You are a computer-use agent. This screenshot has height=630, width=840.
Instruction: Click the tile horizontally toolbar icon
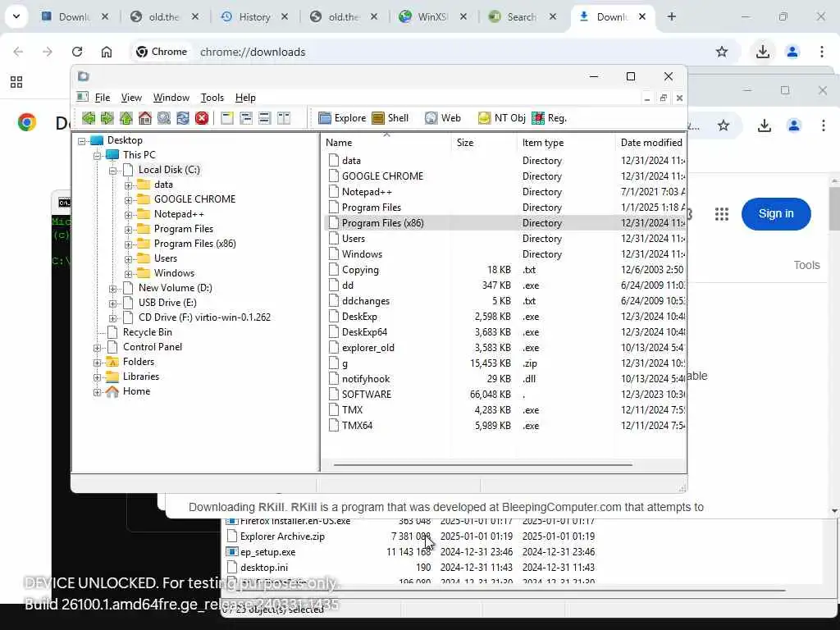click(x=265, y=118)
